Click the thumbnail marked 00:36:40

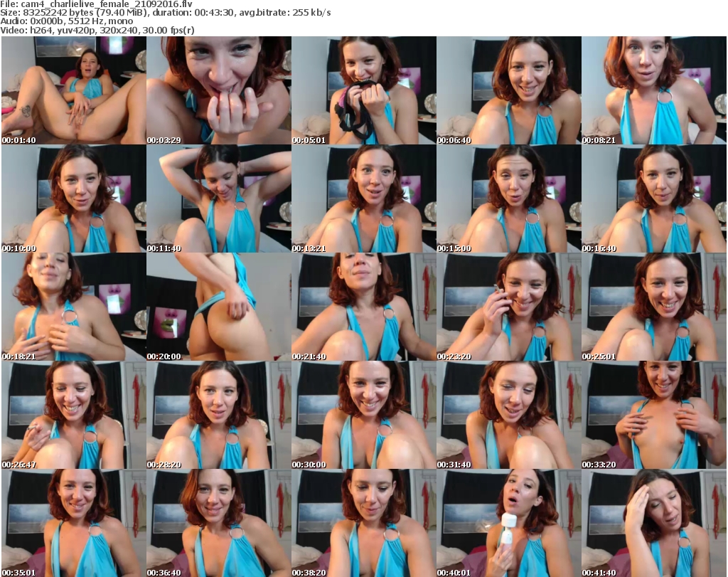pos(218,523)
